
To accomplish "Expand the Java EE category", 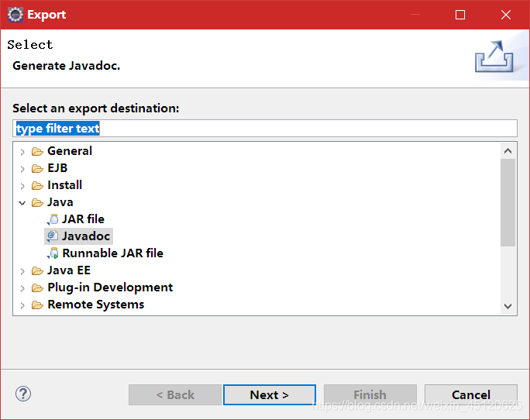I will click(22, 271).
